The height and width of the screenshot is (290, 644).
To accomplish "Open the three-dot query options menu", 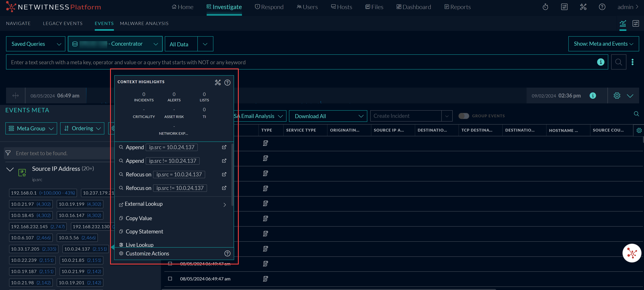I will pyautogui.click(x=633, y=62).
